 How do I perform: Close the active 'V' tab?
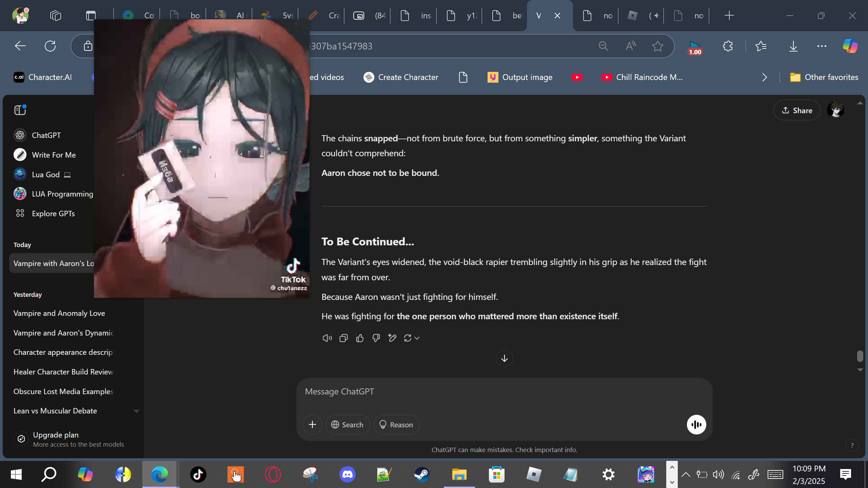pos(557,16)
